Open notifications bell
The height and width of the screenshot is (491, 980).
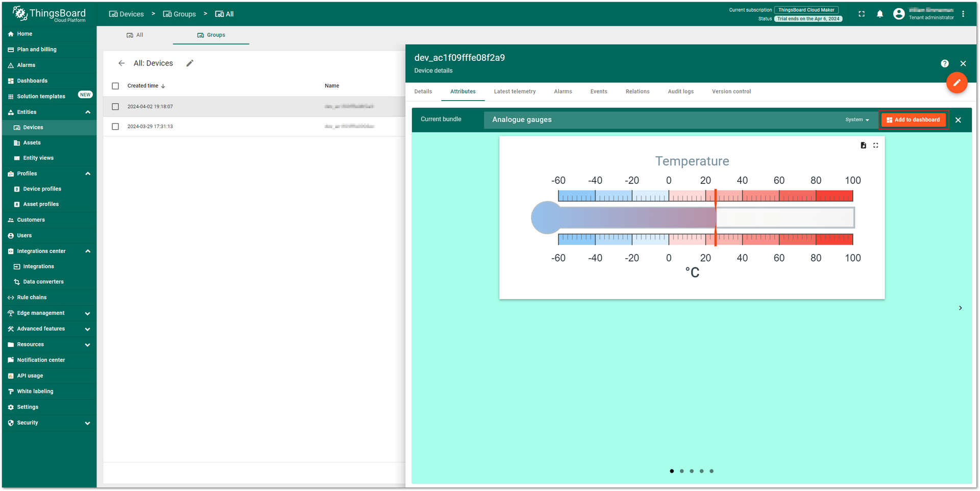click(880, 14)
